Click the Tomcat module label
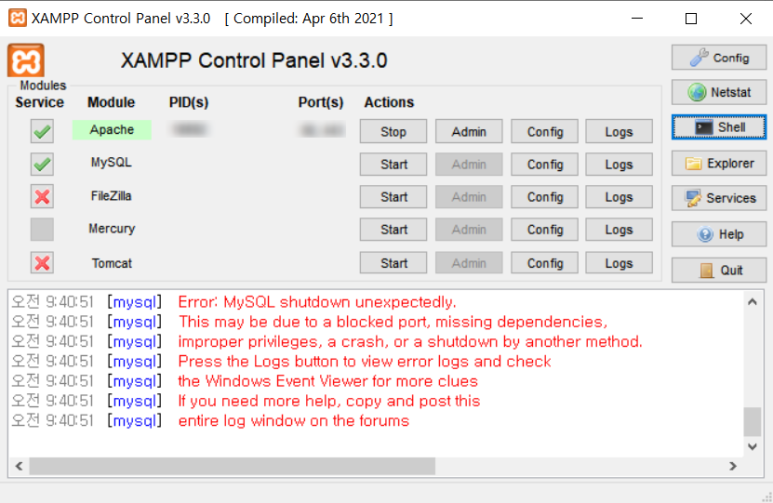This screenshot has width=773, height=503. pyautogui.click(x=112, y=263)
